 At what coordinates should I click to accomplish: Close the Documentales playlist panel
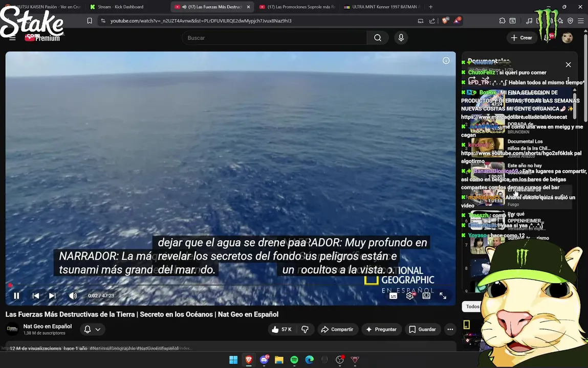pos(568,65)
